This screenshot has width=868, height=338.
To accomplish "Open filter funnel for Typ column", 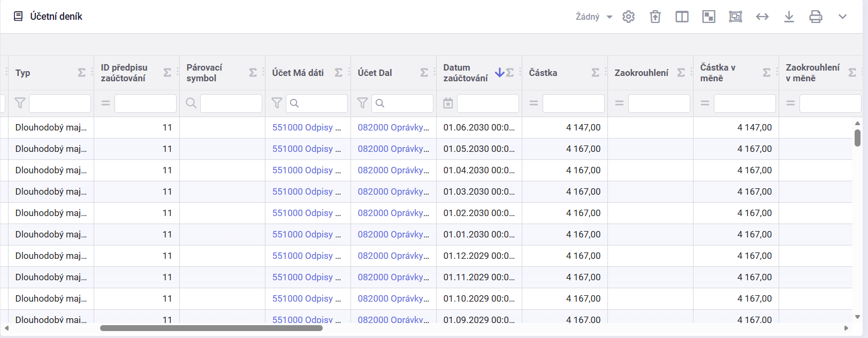I will point(20,103).
